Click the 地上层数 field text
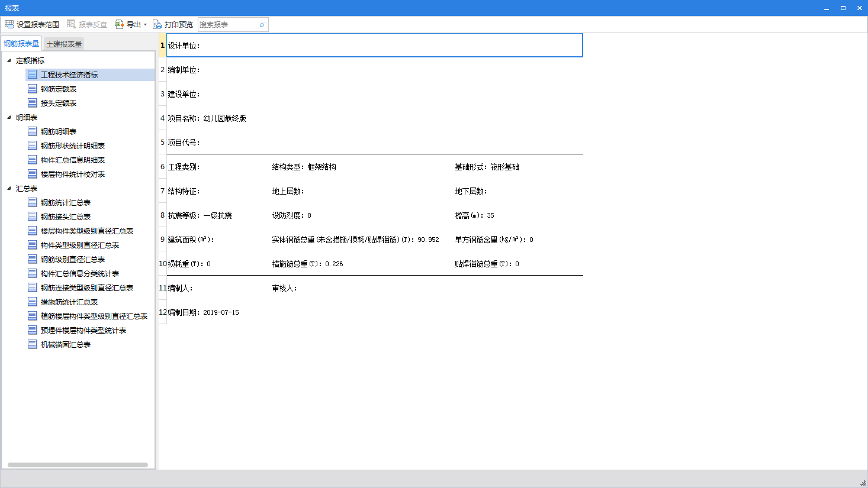 click(x=288, y=191)
